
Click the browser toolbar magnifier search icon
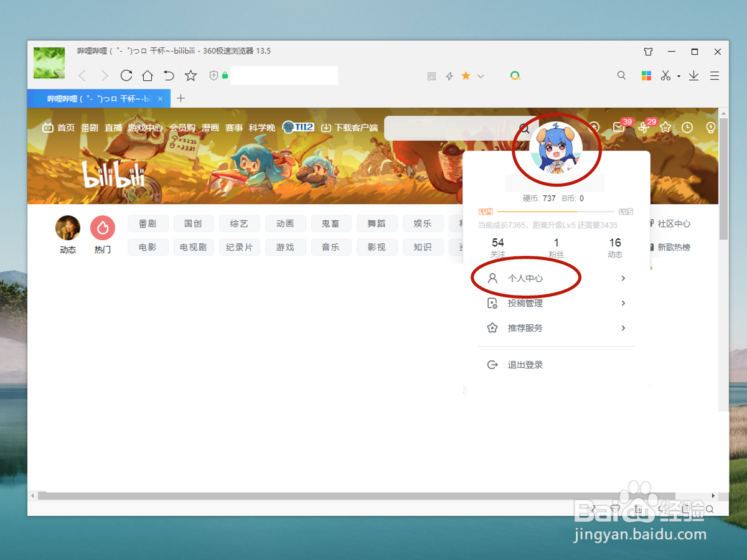tap(621, 75)
